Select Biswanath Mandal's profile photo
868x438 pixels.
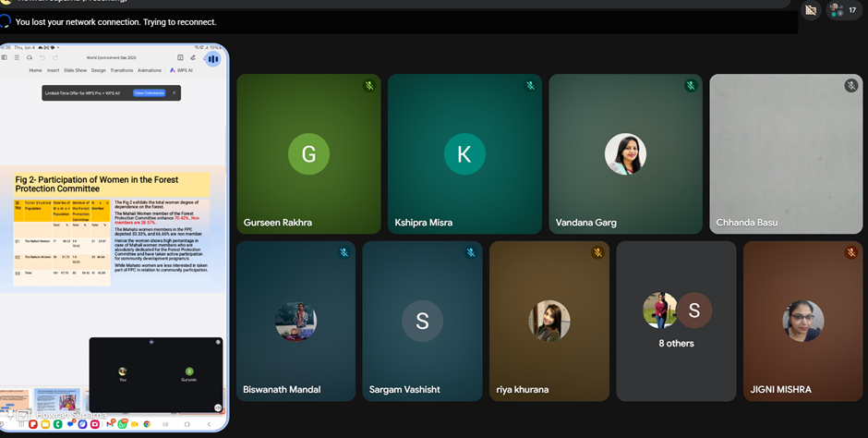tap(295, 322)
